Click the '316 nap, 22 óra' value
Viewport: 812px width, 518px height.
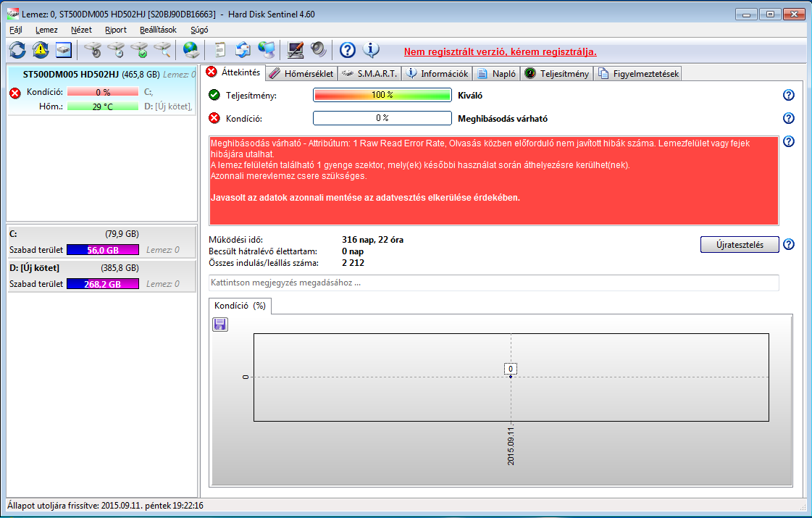[x=372, y=240]
